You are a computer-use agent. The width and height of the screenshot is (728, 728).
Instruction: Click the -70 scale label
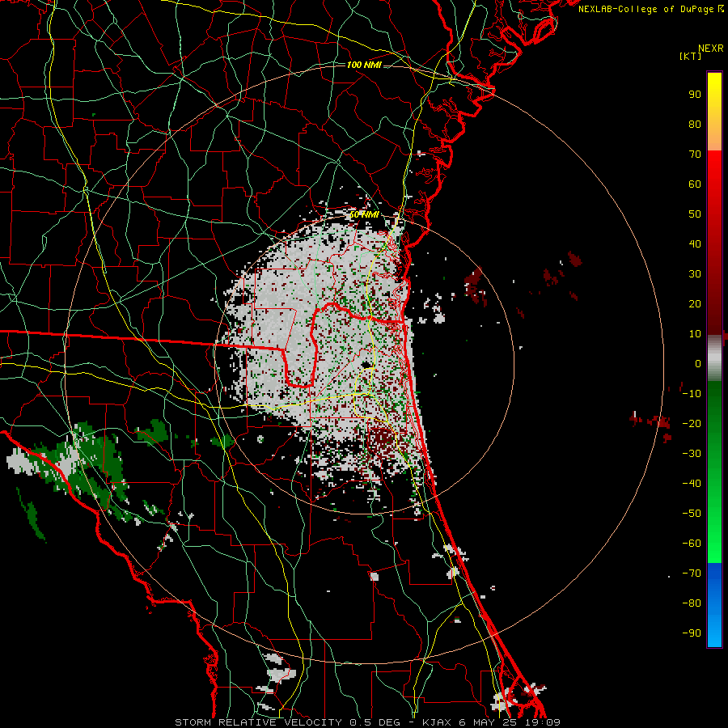tap(692, 574)
